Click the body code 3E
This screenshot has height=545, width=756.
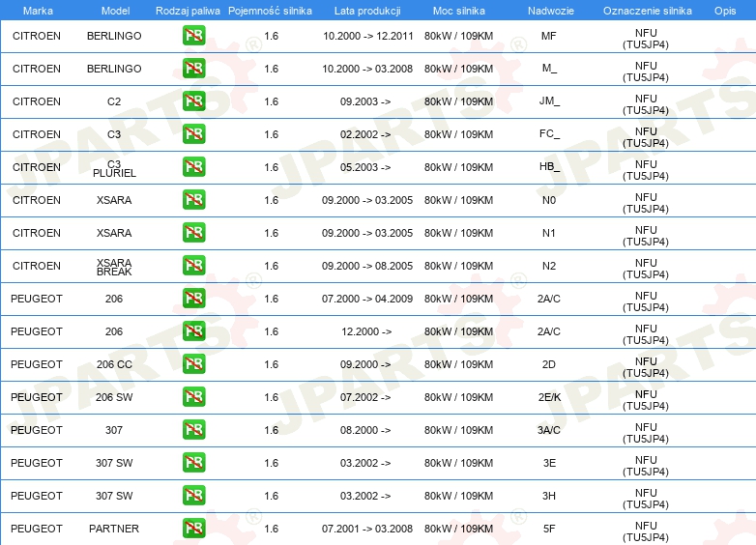coord(549,463)
